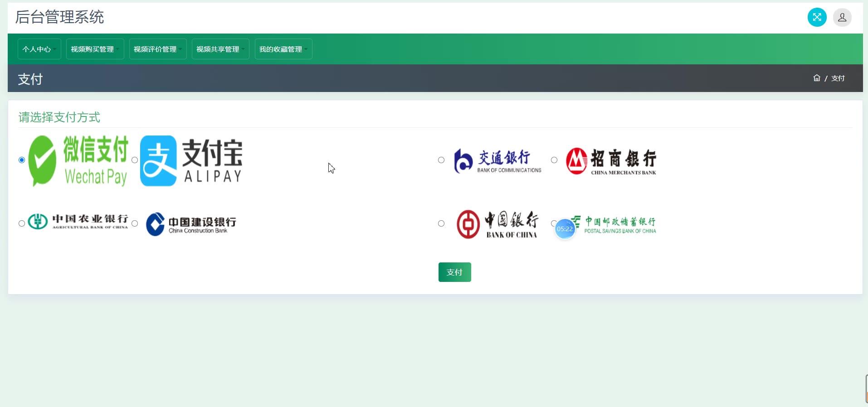The image size is (868, 407).
Task: Click the 支付 breadcrumb link
Action: click(838, 78)
